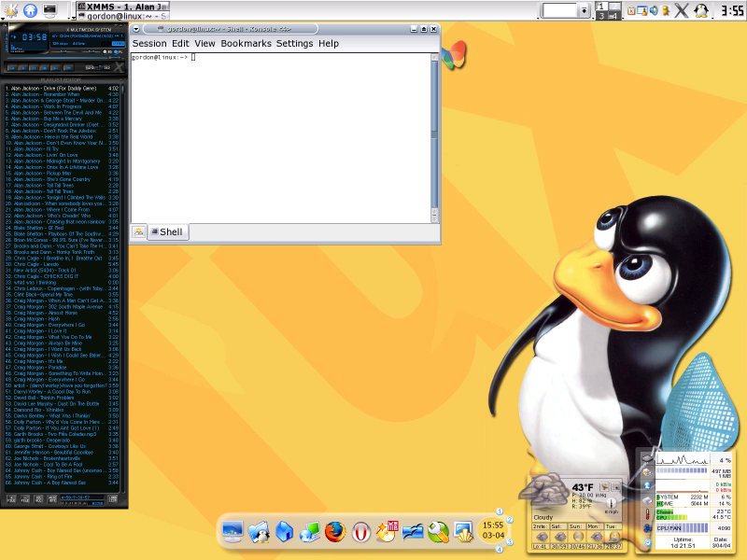747x560 pixels.
Task: Open the Konsole Edit menu
Action: [x=180, y=43]
